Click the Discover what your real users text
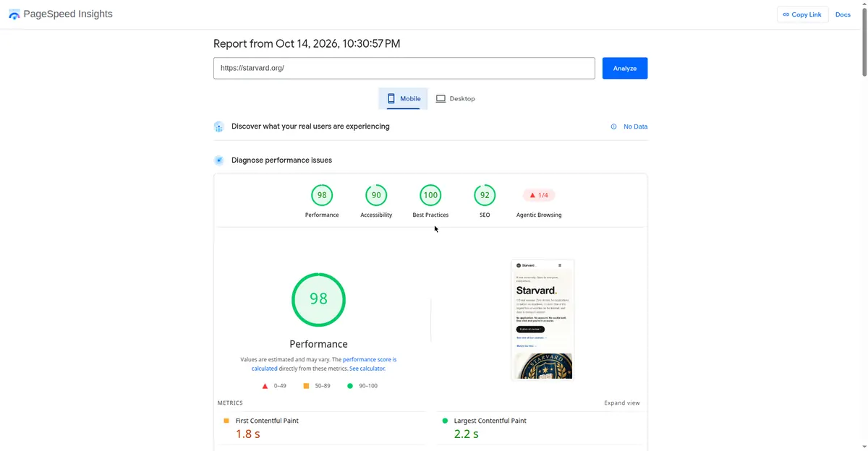 click(310, 126)
